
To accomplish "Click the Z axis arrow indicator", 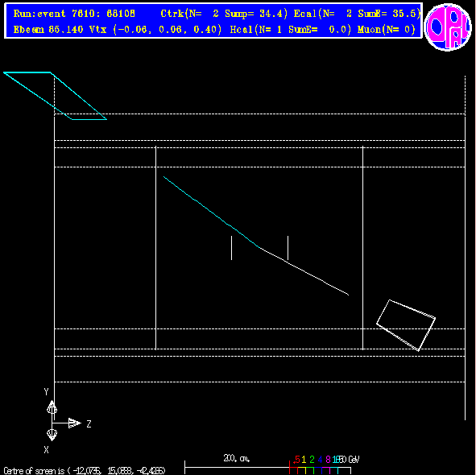I will pos(75,423).
